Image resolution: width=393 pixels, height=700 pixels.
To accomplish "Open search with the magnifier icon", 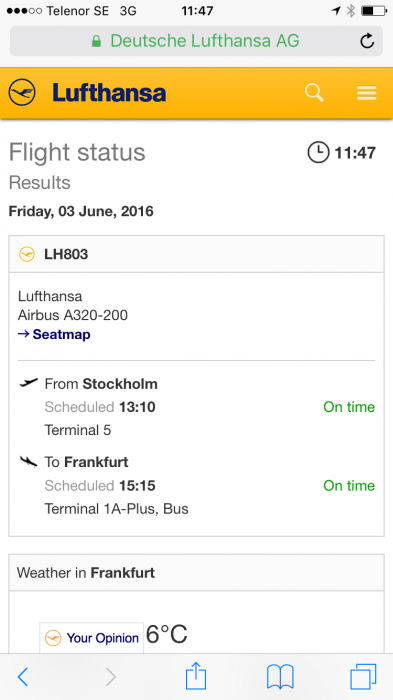I will pyautogui.click(x=314, y=93).
